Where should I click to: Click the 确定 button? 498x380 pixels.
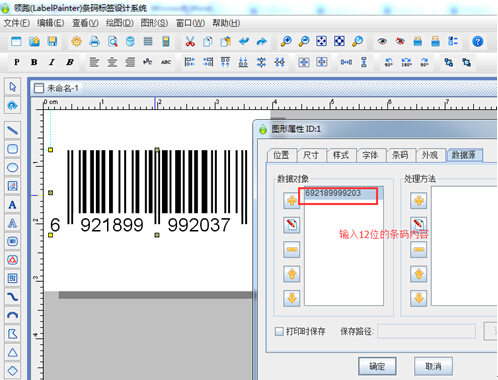pyautogui.click(x=377, y=366)
